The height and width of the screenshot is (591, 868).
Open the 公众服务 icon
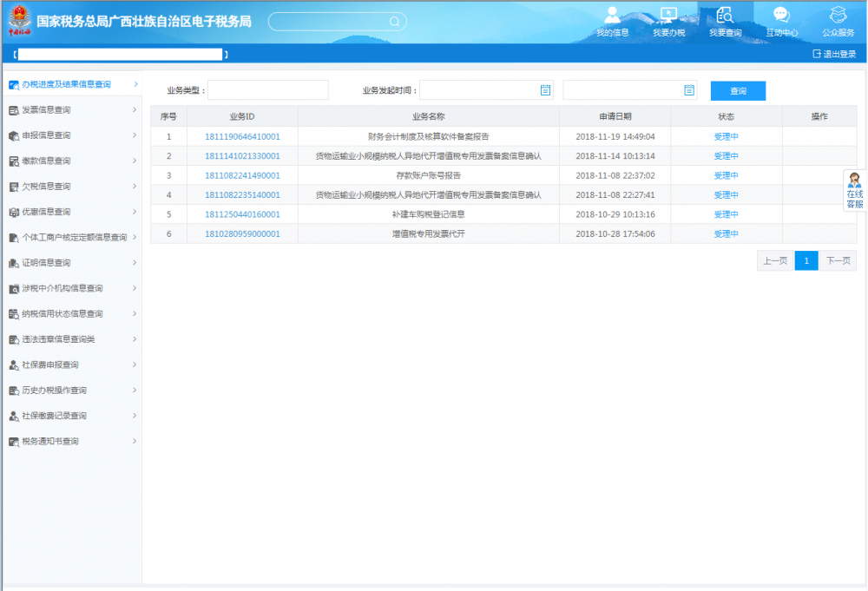coord(838,16)
